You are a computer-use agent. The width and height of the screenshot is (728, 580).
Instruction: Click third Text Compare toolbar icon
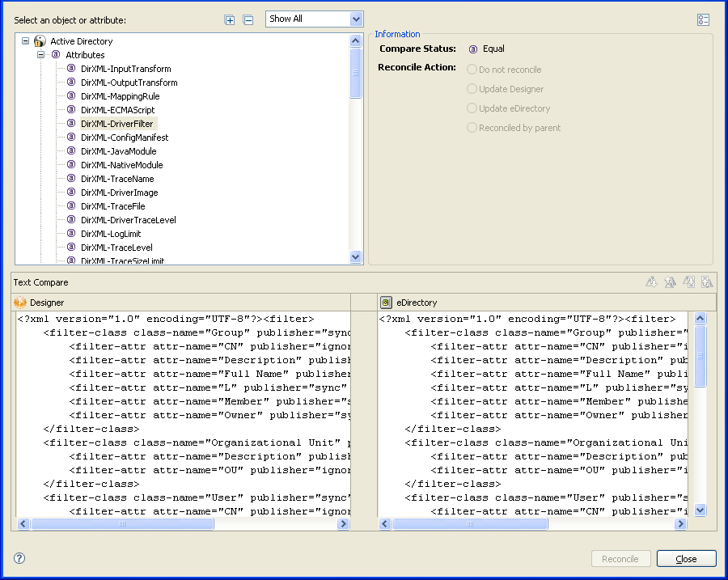689,282
